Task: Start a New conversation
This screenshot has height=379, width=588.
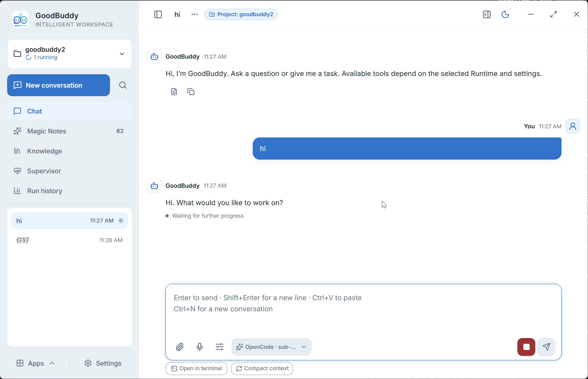Action: point(58,85)
